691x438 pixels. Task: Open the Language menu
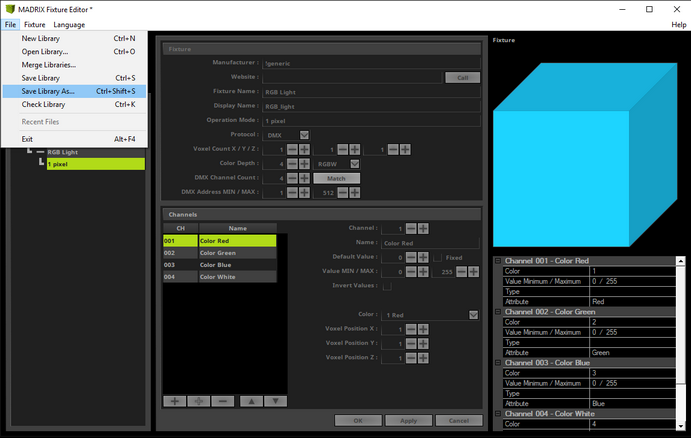click(69, 25)
